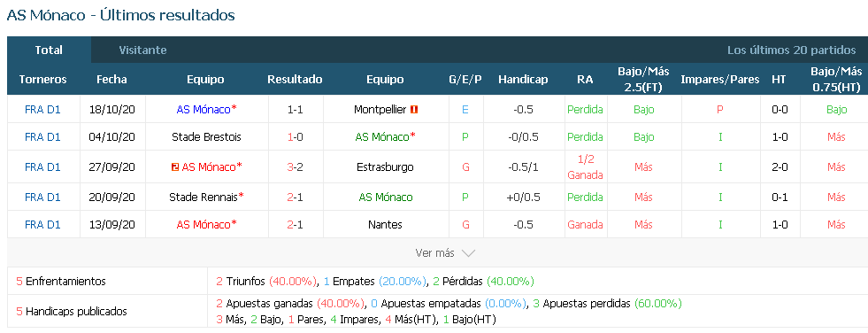Screen dimensions: 868x333
Task: Switch to the Visitante tab
Action: [x=142, y=50]
